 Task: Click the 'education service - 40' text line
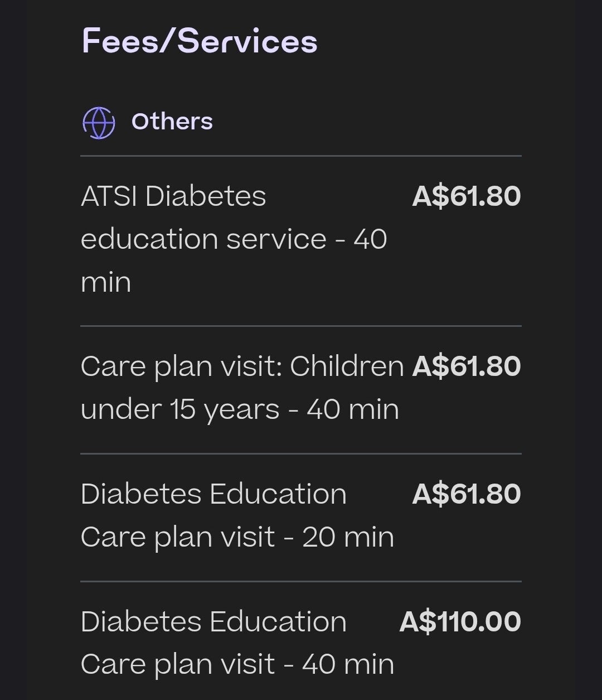coord(234,239)
